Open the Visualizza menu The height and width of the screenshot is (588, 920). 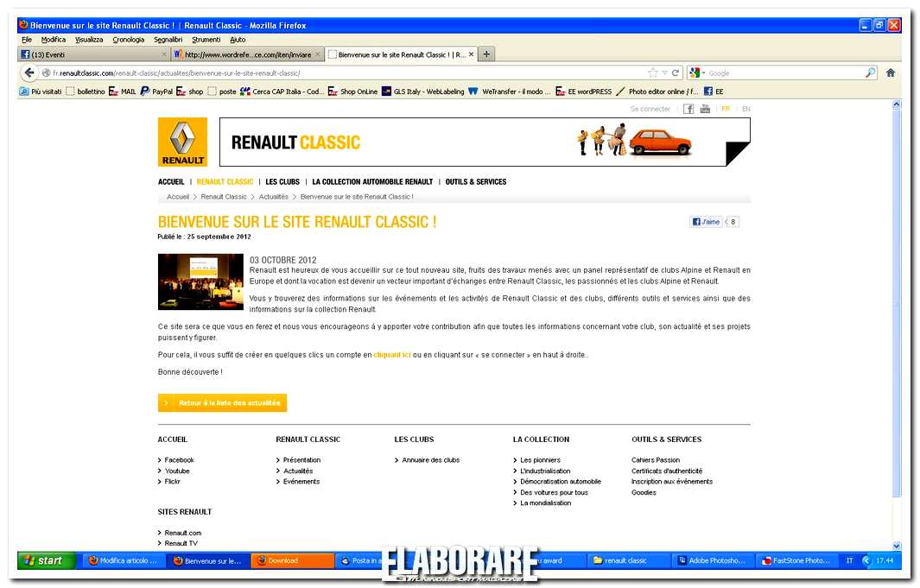click(89, 39)
